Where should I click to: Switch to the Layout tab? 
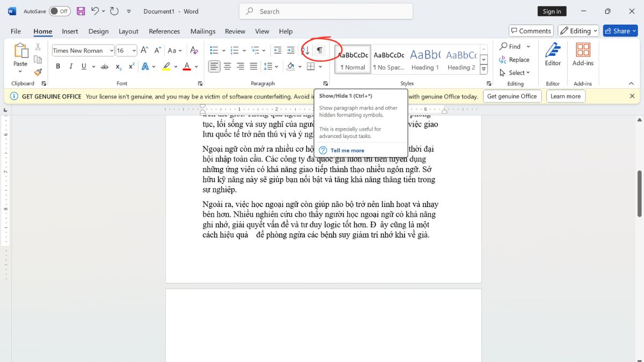(128, 31)
